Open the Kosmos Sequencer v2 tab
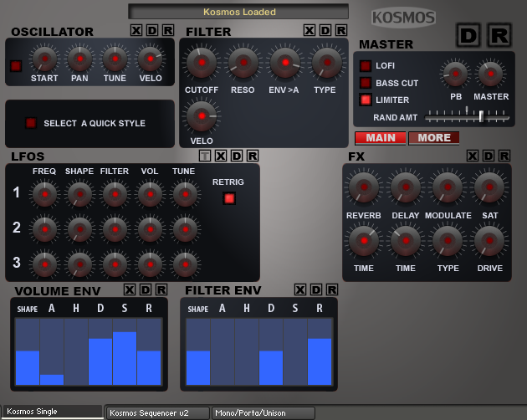 [157, 413]
